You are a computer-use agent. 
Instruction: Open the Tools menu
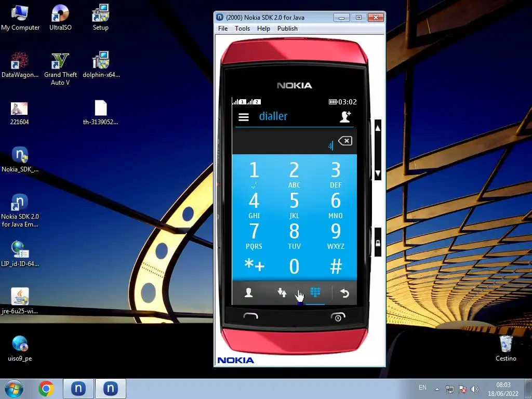click(x=242, y=29)
